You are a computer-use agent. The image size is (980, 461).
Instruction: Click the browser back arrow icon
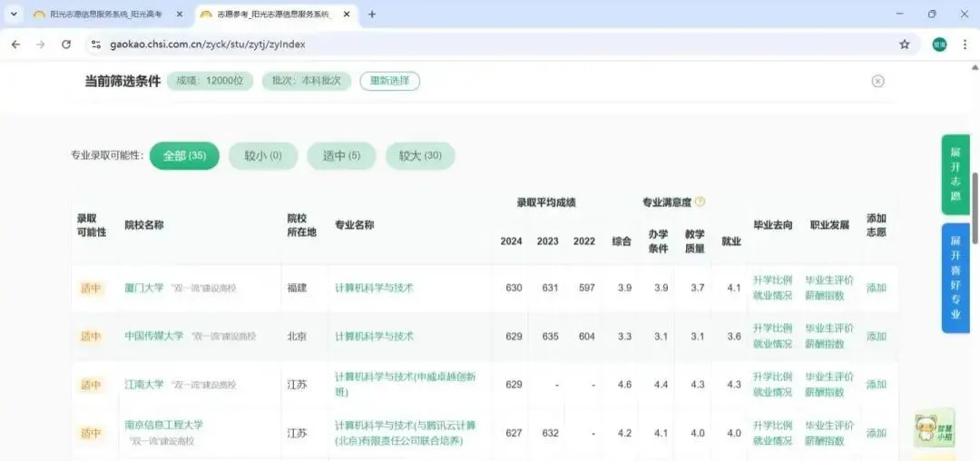(15, 44)
